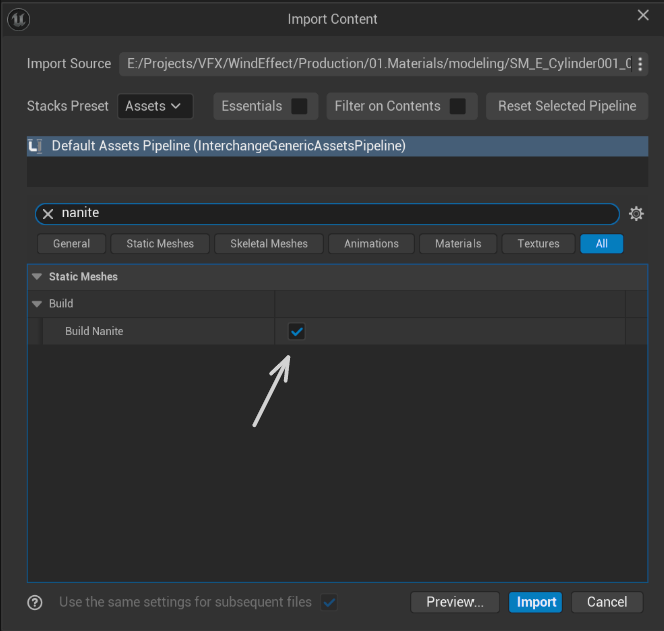Collapse the Static Meshes section
664x631 pixels.
click(x=37, y=277)
